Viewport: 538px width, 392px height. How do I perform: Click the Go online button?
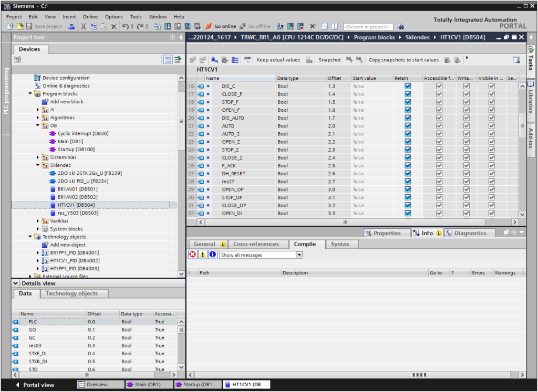pos(221,26)
